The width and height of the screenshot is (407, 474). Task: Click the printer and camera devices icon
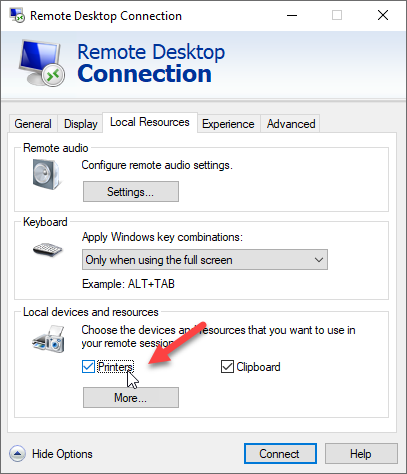48,339
